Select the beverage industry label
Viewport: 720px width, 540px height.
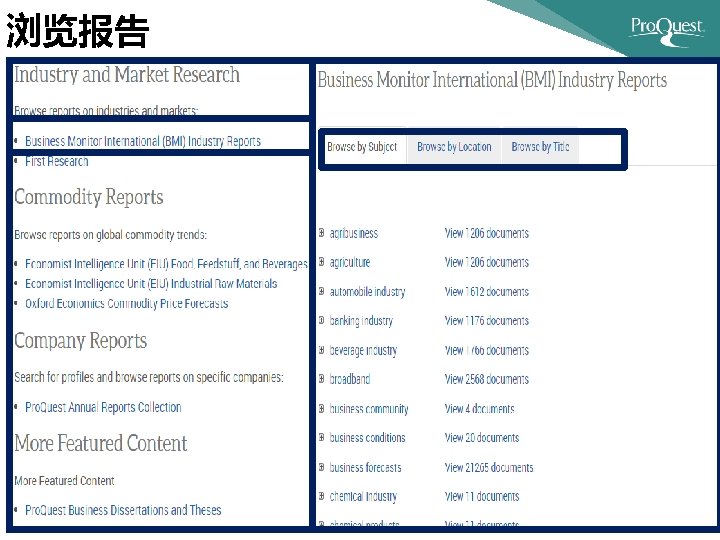coord(363,351)
